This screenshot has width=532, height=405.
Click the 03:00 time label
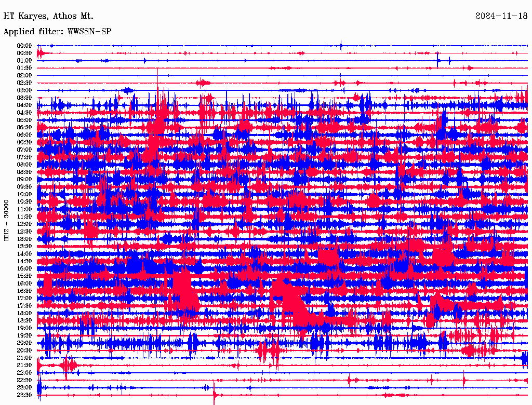[24, 90]
